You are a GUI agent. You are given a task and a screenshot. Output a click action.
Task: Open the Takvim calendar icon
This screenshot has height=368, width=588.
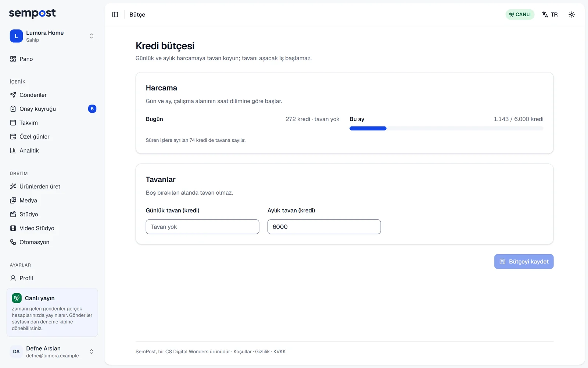(13, 123)
